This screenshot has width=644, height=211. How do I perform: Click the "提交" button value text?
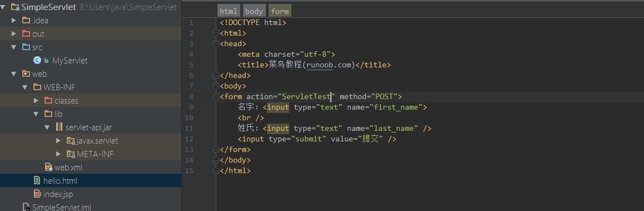[371, 139]
